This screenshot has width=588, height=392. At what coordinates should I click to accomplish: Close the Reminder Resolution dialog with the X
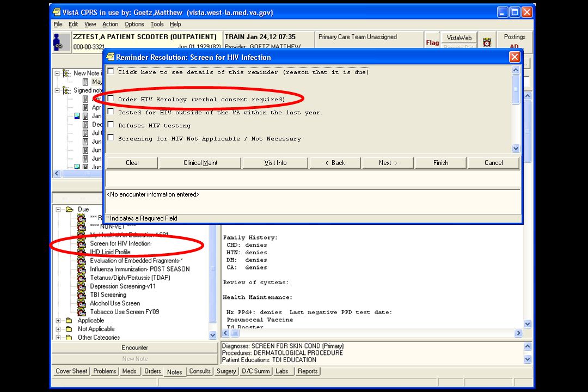pos(514,57)
